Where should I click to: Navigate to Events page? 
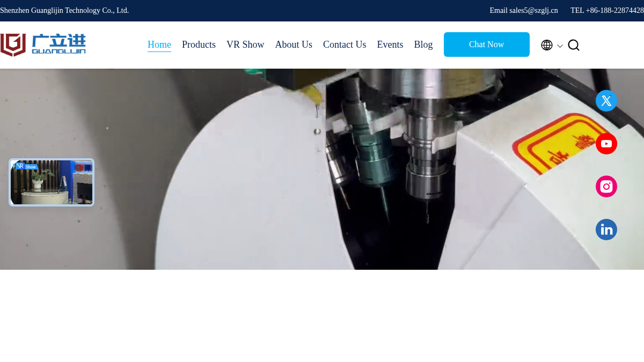[x=390, y=45]
